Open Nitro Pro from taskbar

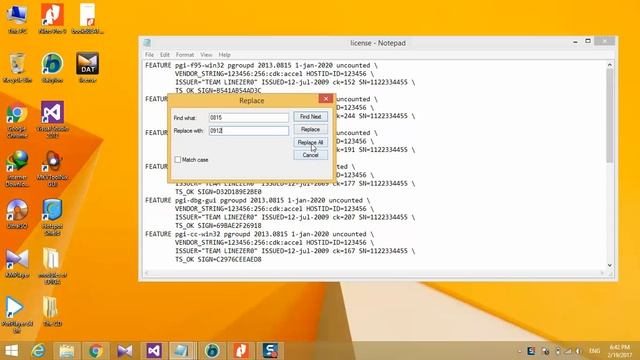241,351
